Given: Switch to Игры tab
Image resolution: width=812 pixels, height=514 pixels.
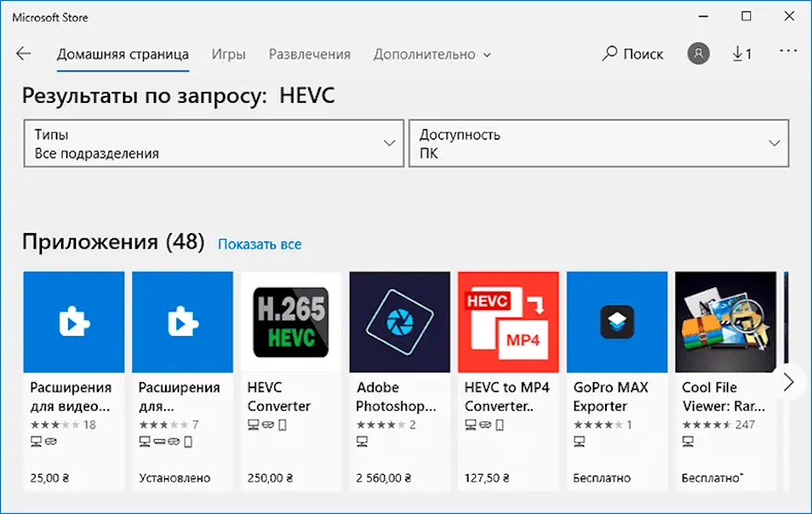Looking at the screenshot, I should [x=229, y=54].
